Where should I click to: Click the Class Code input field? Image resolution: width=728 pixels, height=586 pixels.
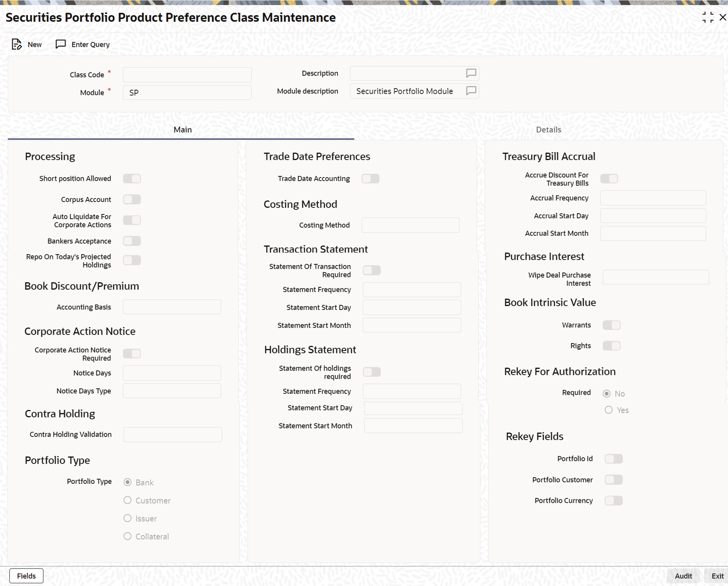pos(187,75)
